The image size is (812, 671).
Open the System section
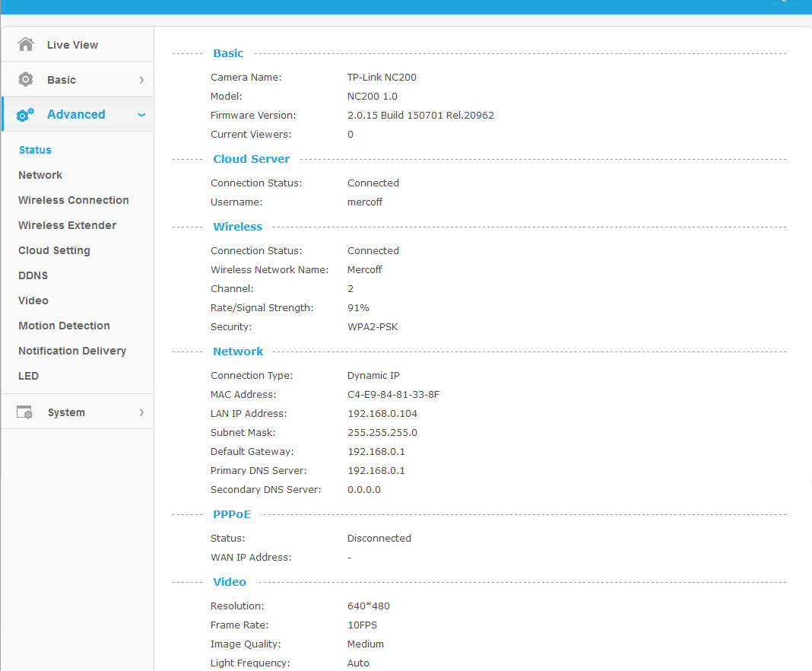[66, 412]
